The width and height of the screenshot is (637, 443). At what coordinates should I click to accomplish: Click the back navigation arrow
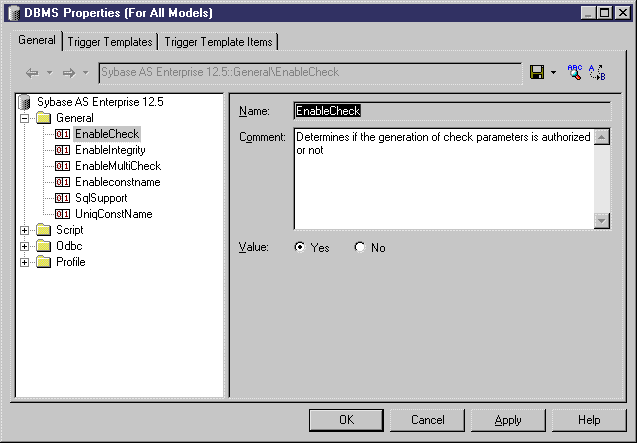coord(32,73)
